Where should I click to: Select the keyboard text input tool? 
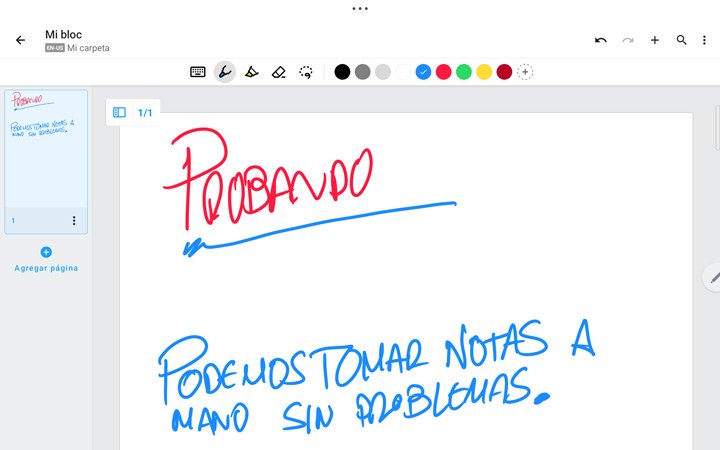coord(198,72)
